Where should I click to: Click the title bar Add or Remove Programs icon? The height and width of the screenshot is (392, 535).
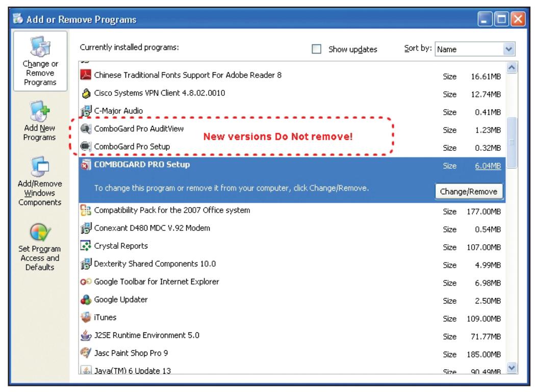(x=18, y=19)
